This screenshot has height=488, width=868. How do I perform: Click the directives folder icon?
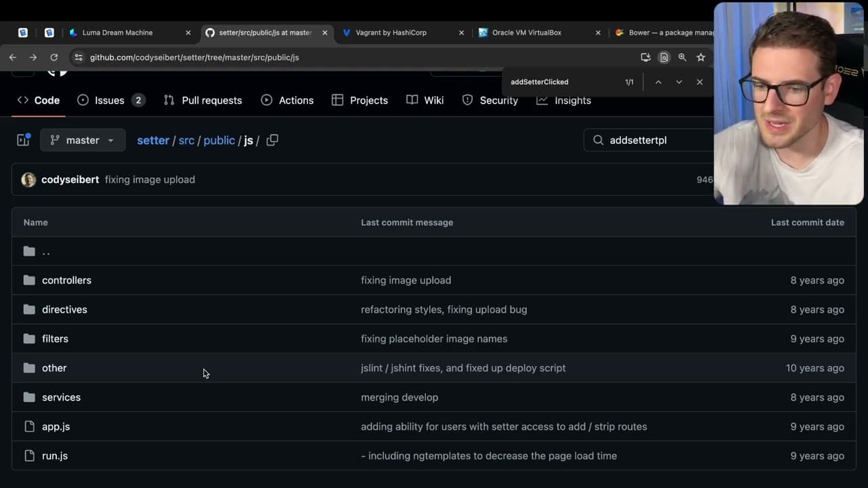coord(29,310)
